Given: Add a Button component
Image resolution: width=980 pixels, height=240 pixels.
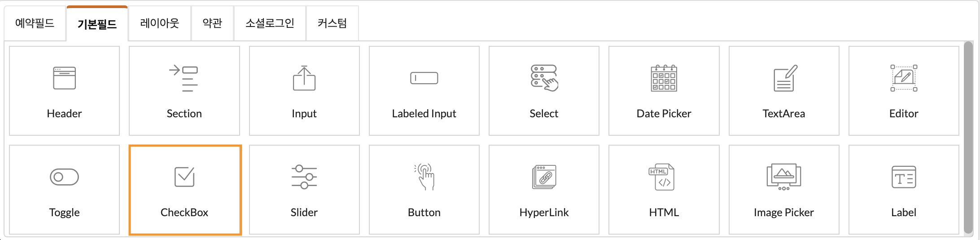Looking at the screenshot, I should (424, 190).
